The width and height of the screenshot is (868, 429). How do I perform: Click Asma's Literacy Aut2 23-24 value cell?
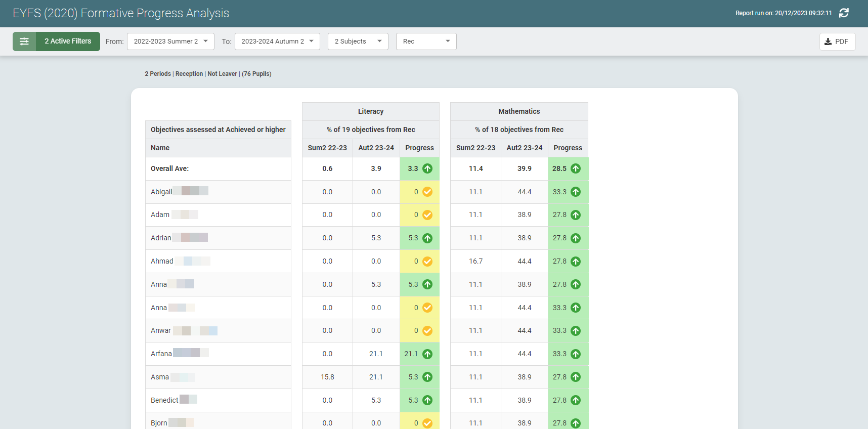pyautogui.click(x=376, y=377)
